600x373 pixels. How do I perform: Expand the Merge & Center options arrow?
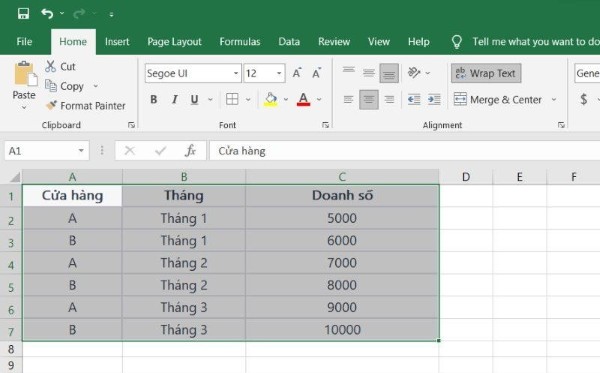(x=554, y=99)
